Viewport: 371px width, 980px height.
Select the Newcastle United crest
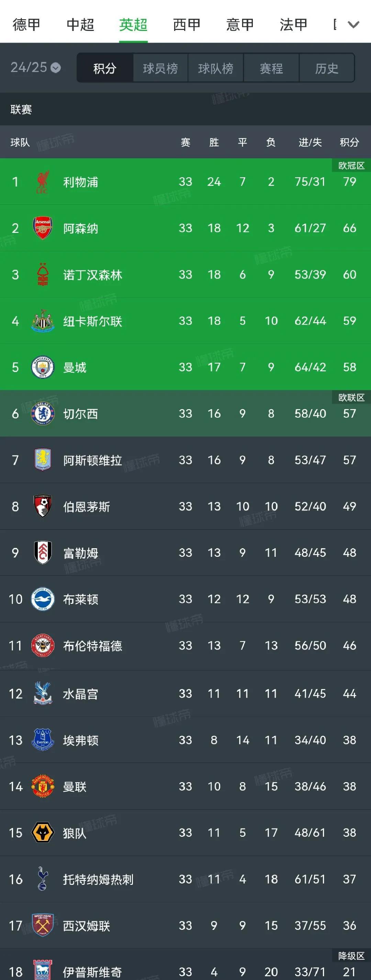43,321
